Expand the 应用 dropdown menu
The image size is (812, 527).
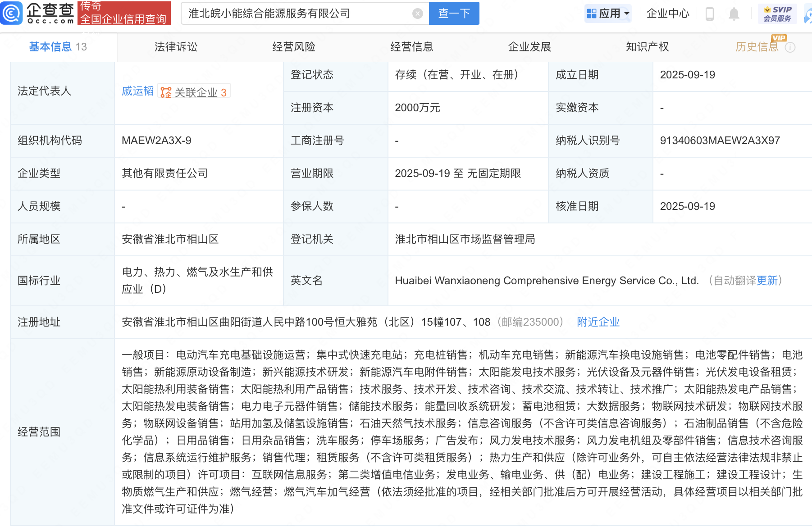tap(608, 14)
